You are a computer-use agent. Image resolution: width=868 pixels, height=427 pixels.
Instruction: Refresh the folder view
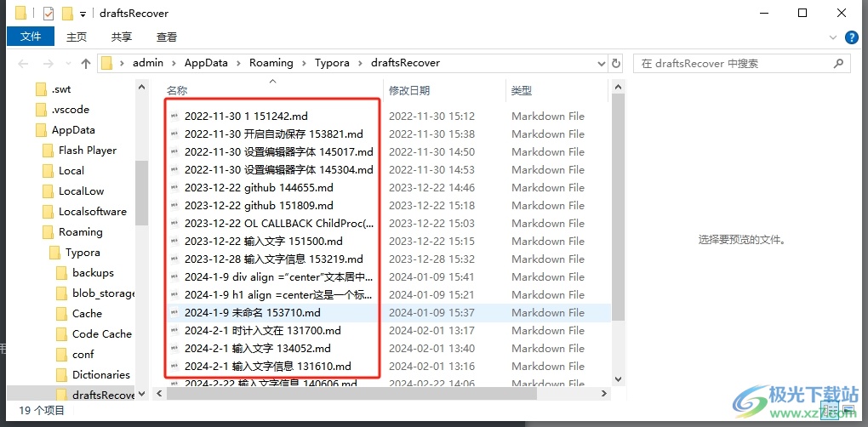pos(616,64)
